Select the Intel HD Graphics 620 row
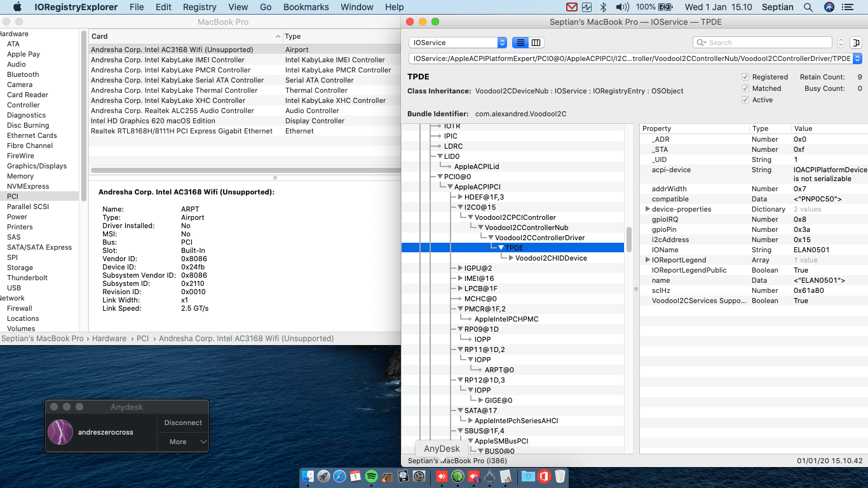This screenshot has width=868, height=488. click(x=245, y=121)
